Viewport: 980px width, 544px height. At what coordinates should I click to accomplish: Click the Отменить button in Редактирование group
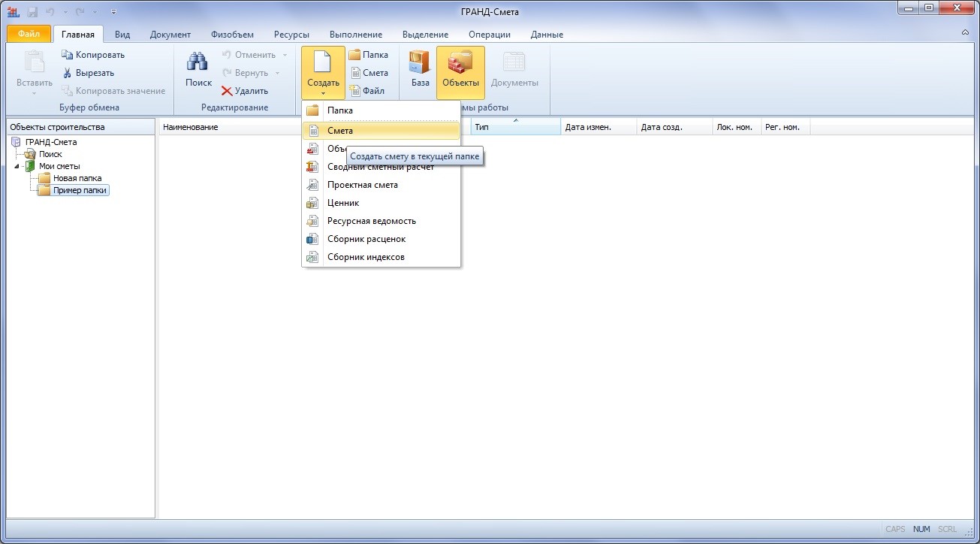pyautogui.click(x=249, y=55)
